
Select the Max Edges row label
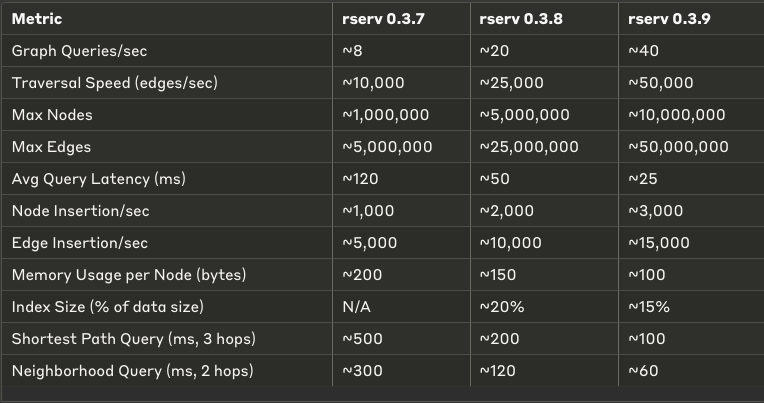51,147
